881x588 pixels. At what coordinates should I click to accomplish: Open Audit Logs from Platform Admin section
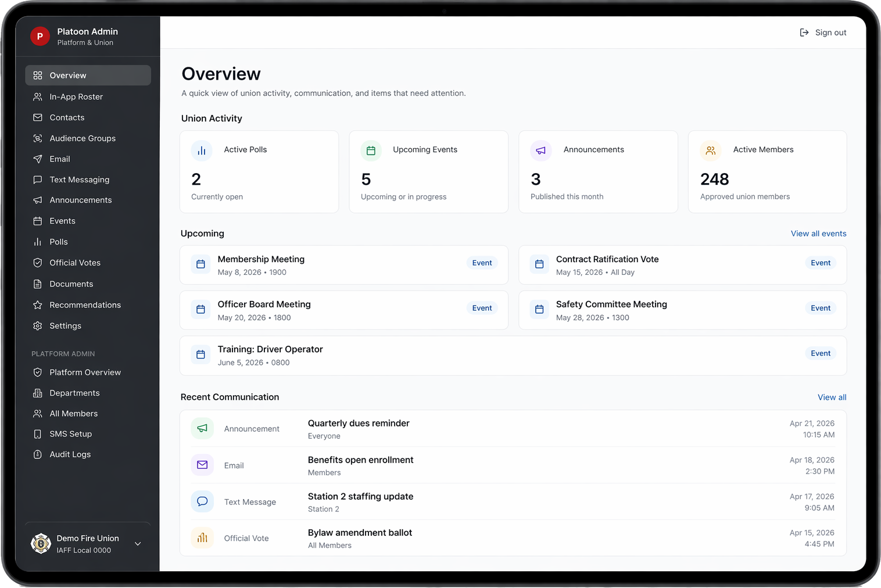pos(70,454)
